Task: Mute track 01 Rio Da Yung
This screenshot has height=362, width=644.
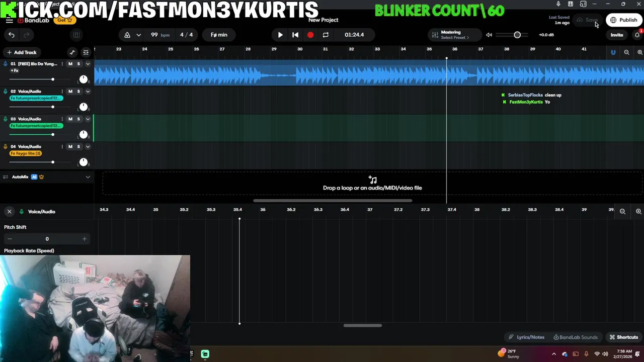Action: 70,64
